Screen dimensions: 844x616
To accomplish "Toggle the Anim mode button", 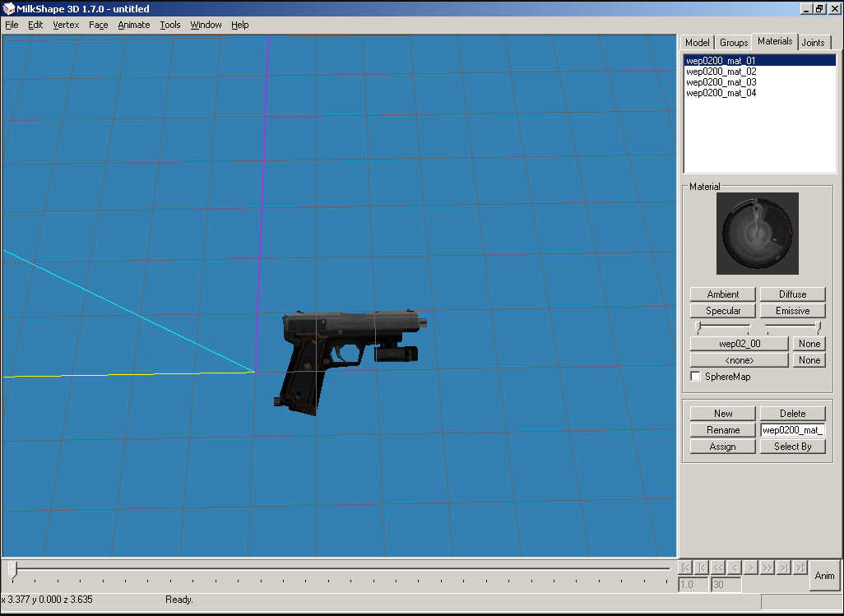I will click(824, 576).
